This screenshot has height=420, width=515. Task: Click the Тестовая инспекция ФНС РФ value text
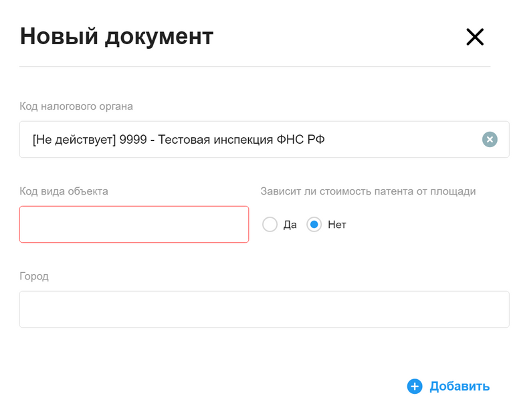[x=241, y=140]
